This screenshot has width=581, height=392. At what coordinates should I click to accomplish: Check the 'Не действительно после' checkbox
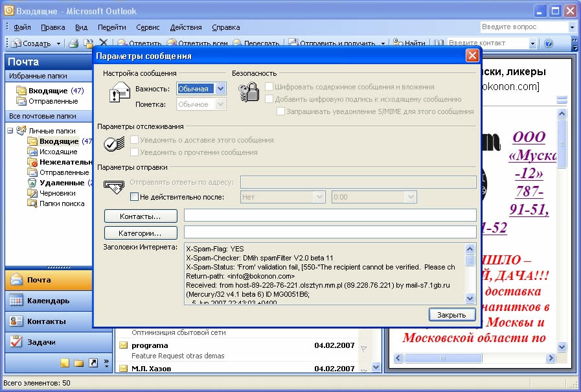135,197
